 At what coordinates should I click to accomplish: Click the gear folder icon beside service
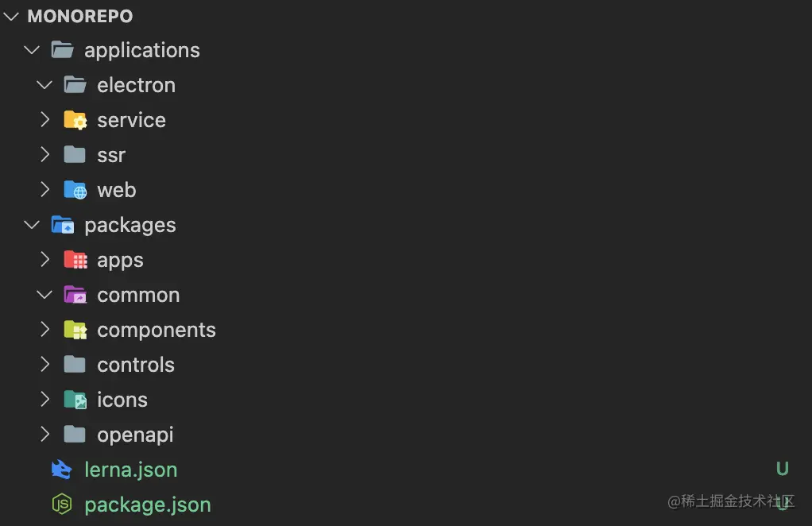tap(75, 120)
